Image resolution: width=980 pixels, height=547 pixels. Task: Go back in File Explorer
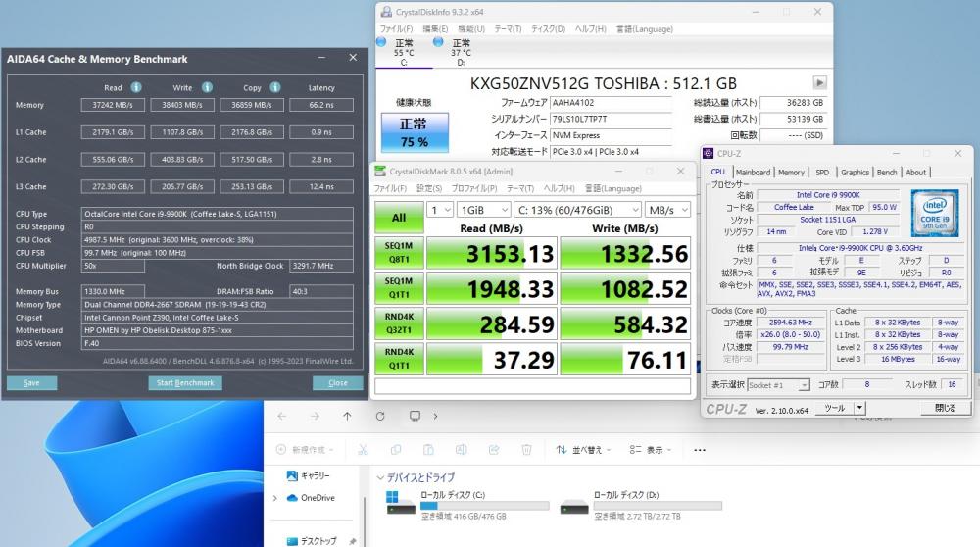(x=282, y=416)
